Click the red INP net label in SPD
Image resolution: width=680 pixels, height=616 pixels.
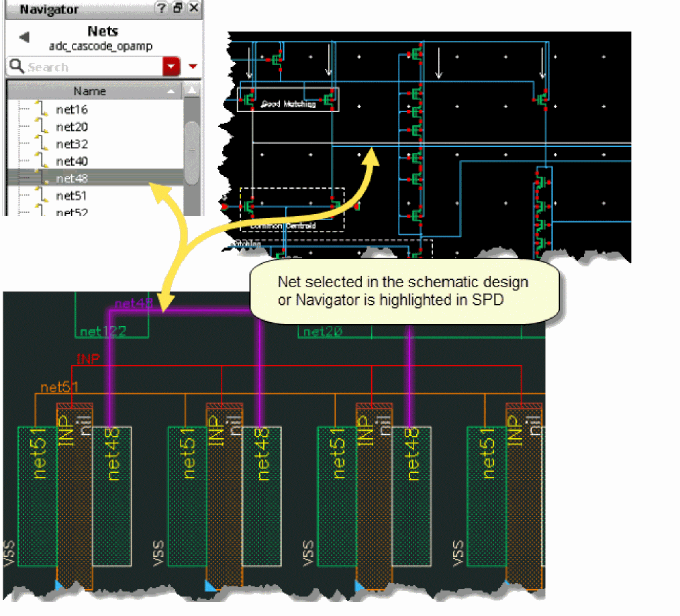point(89,360)
